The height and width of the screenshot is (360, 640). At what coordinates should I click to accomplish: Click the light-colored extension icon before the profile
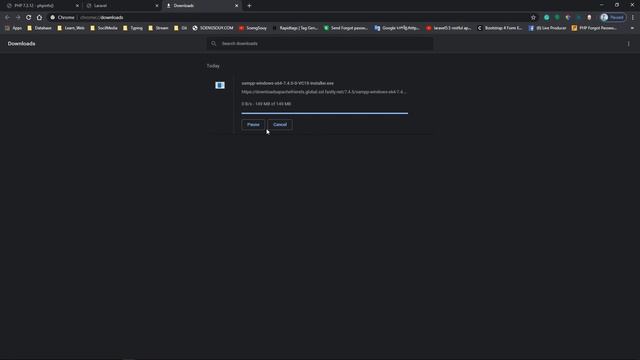point(589,18)
